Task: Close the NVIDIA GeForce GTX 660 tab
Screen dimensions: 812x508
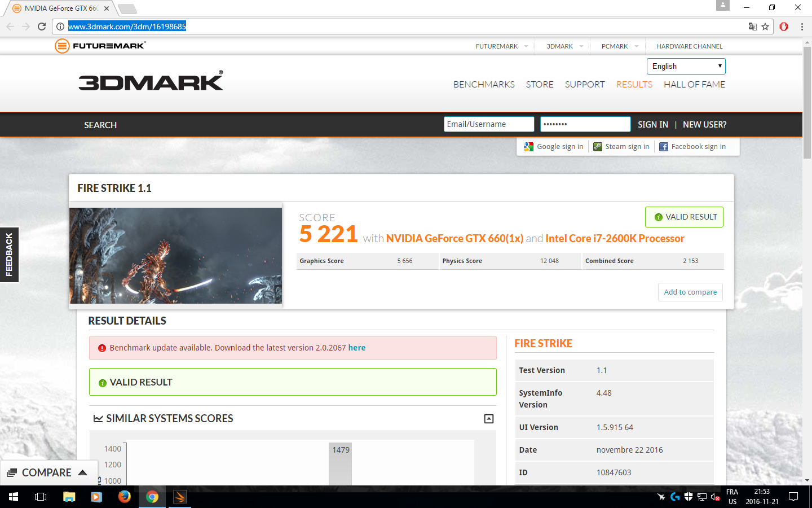Action: coord(107,8)
